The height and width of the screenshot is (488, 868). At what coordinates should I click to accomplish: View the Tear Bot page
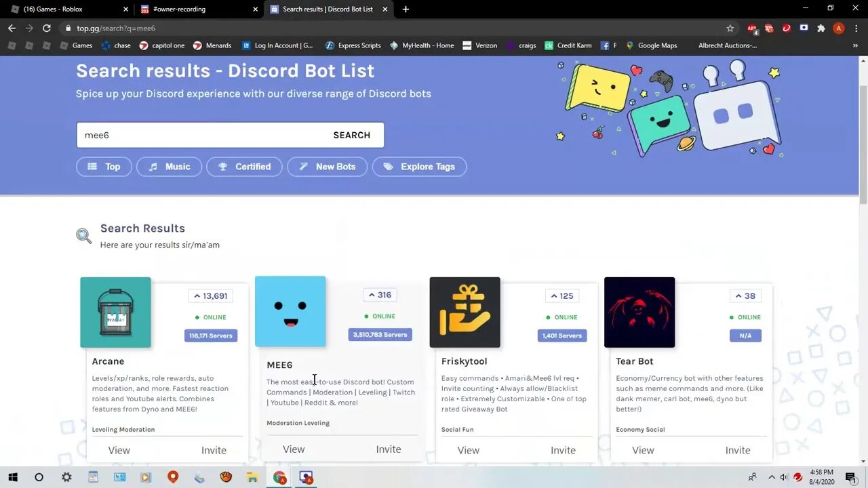point(643,450)
